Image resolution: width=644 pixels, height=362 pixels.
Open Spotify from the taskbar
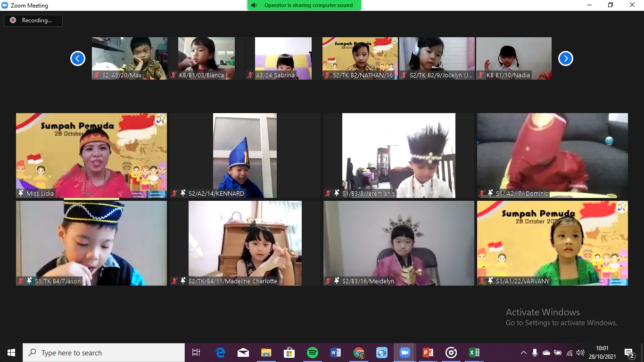[312, 353]
